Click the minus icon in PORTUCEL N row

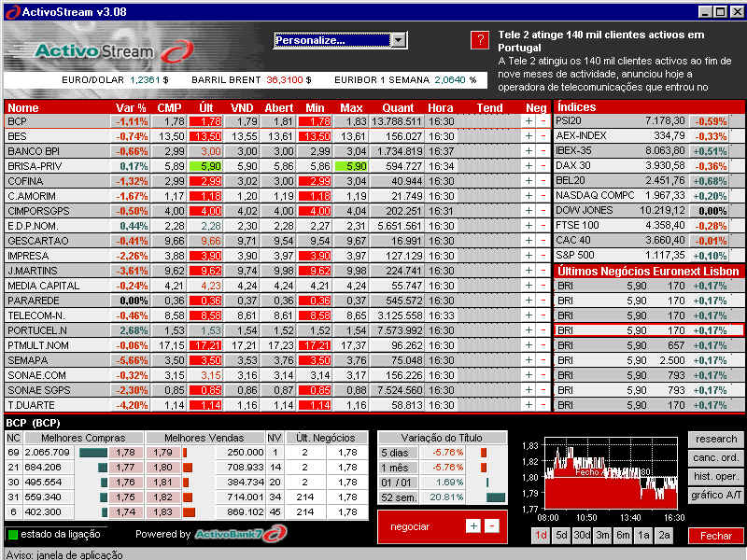pyautogui.click(x=543, y=330)
